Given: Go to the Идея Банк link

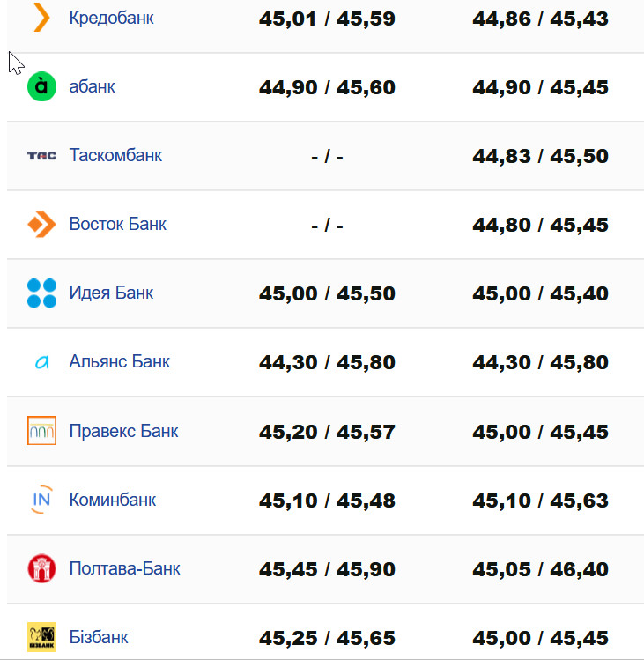Looking at the screenshot, I should (x=111, y=293).
